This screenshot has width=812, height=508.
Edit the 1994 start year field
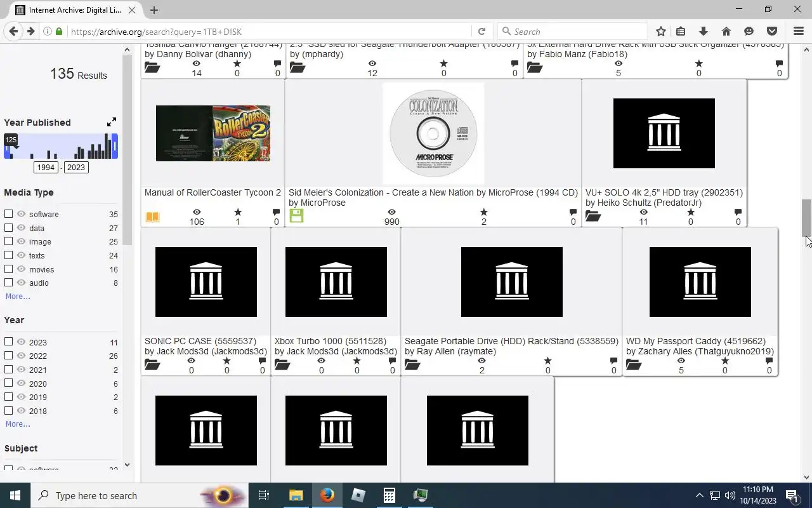click(x=46, y=168)
